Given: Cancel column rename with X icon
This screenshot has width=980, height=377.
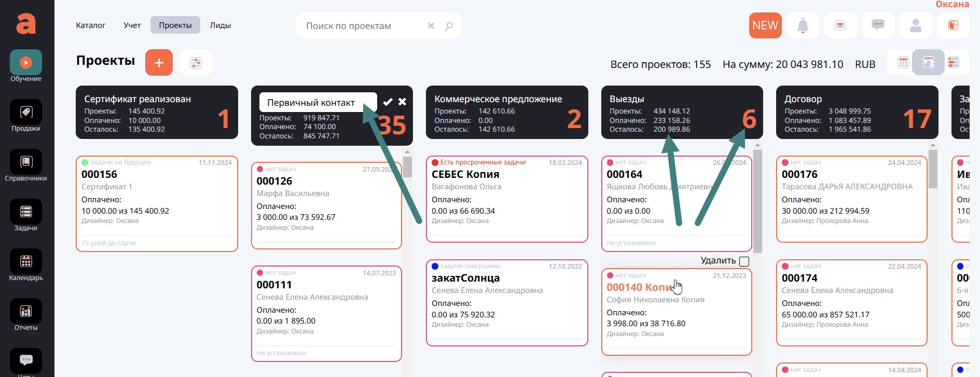Looking at the screenshot, I should [402, 102].
